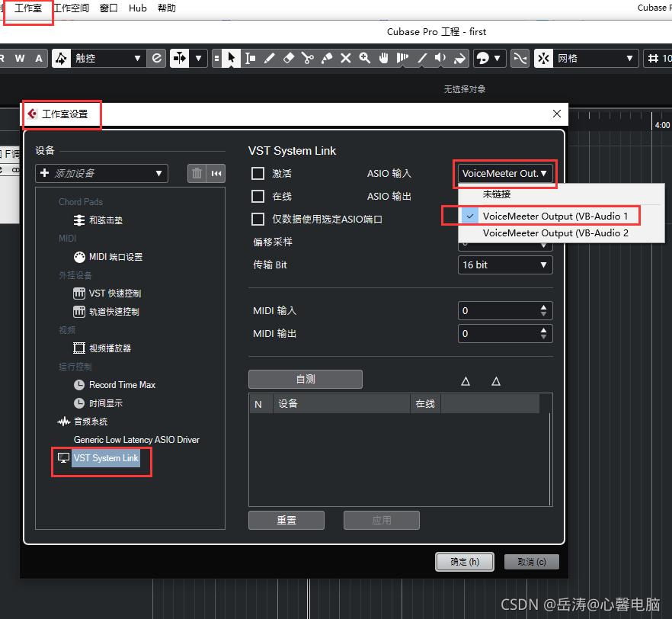Image resolution: width=672 pixels, height=619 pixels.
Task: Select the Object Selection arrow tool
Action: 232,58
